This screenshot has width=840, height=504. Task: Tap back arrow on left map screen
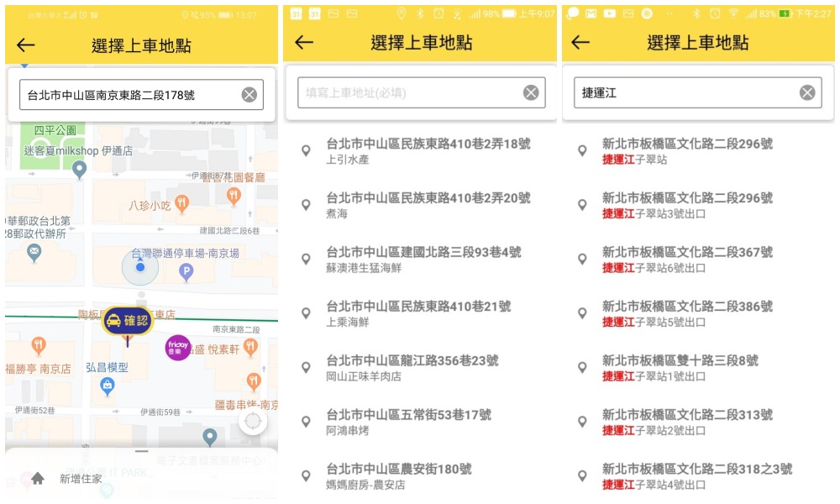click(26, 45)
